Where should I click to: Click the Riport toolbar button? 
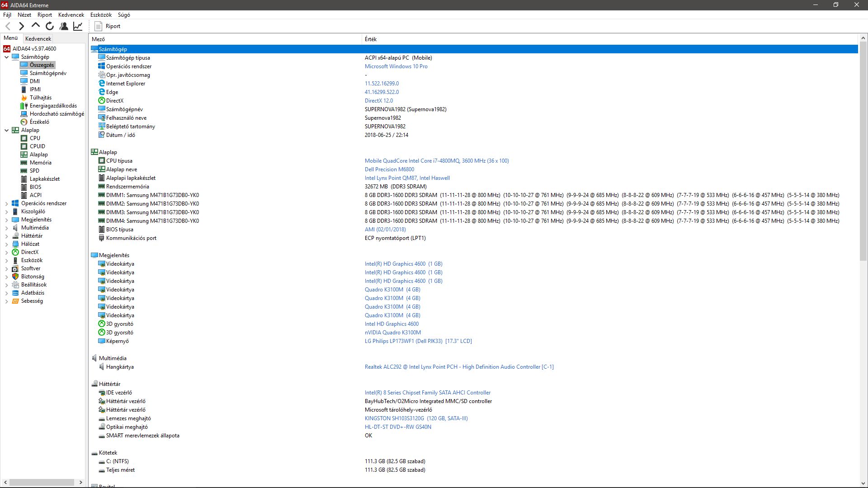click(x=108, y=26)
